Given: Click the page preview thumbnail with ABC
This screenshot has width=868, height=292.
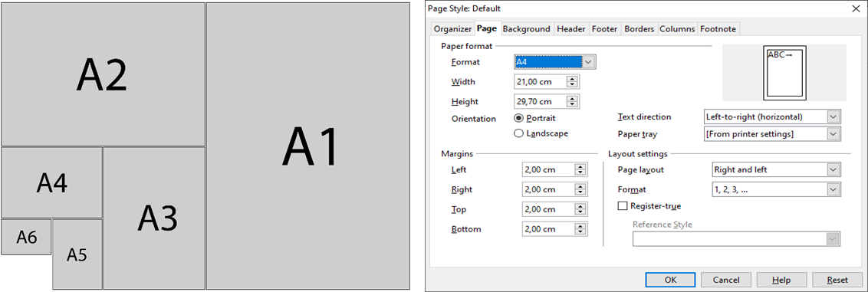Looking at the screenshot, I should point(784,73).
